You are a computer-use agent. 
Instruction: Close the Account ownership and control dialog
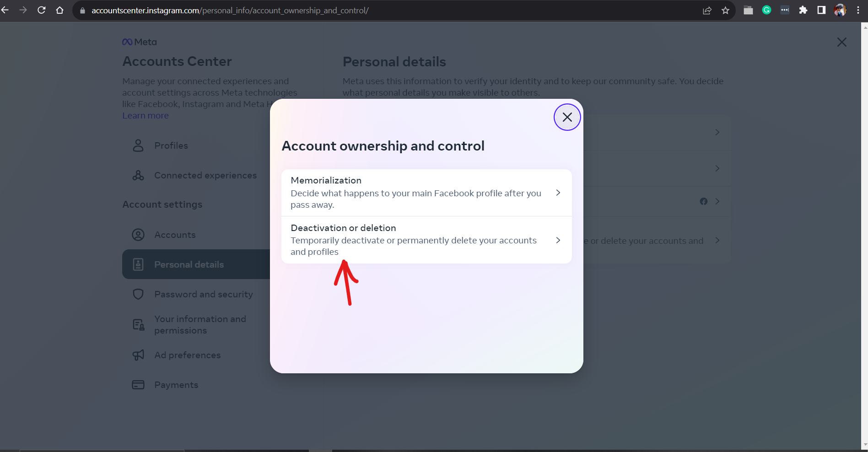(x=567, y=117)
